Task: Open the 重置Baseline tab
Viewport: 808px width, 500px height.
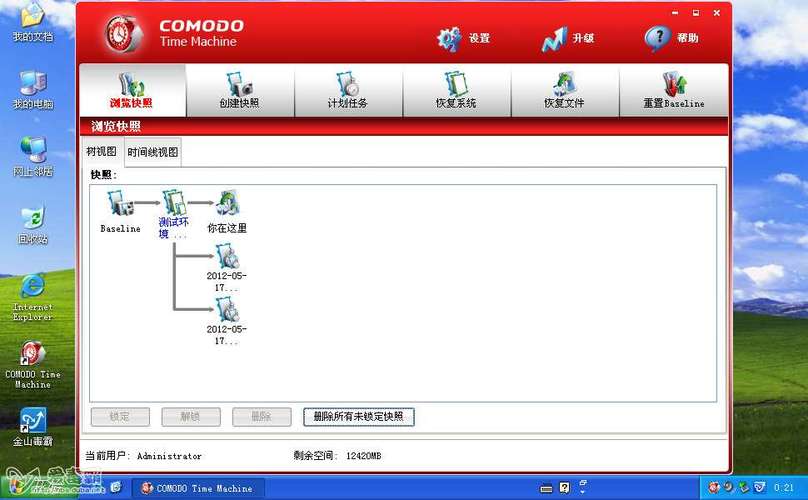Action: 674,90
